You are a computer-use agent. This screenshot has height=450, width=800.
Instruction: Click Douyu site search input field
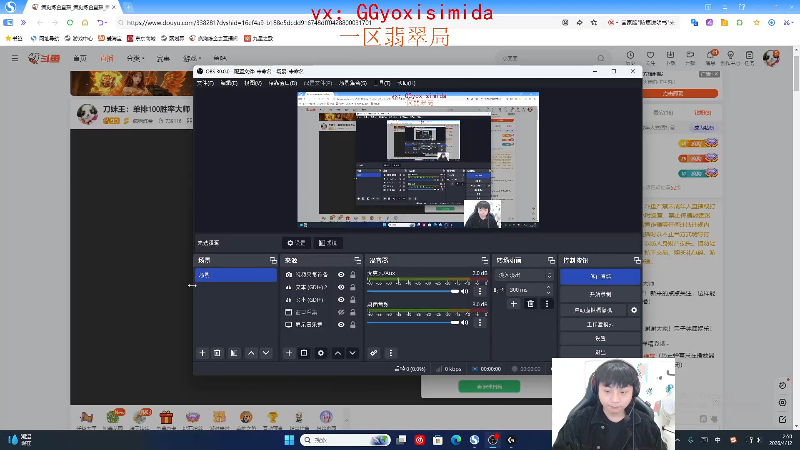[x=548, y=58]
